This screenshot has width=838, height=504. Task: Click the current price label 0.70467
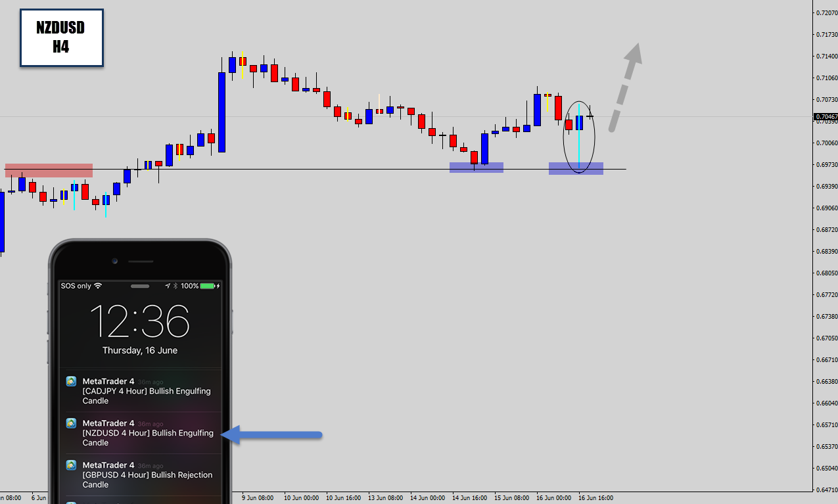point(826,116)
